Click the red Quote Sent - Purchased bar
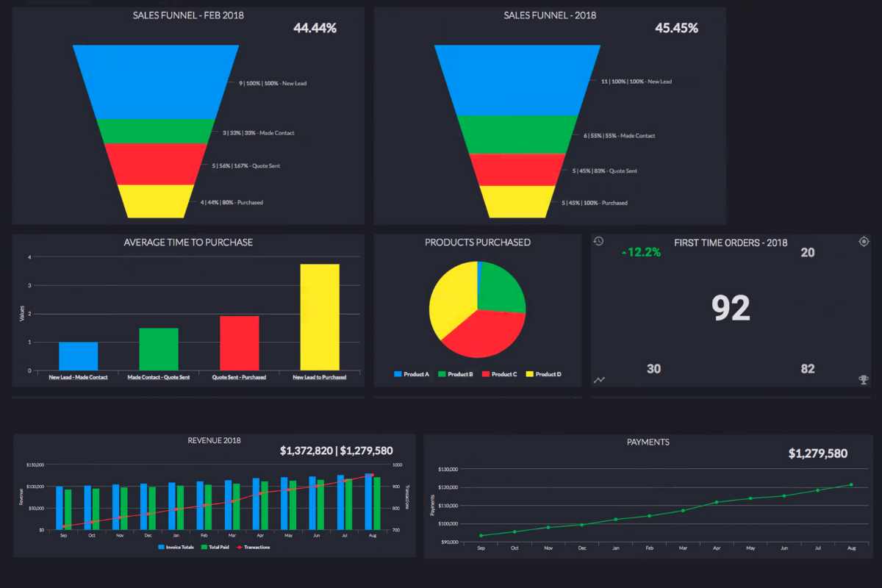882x588 pixels. coord(240,343)
